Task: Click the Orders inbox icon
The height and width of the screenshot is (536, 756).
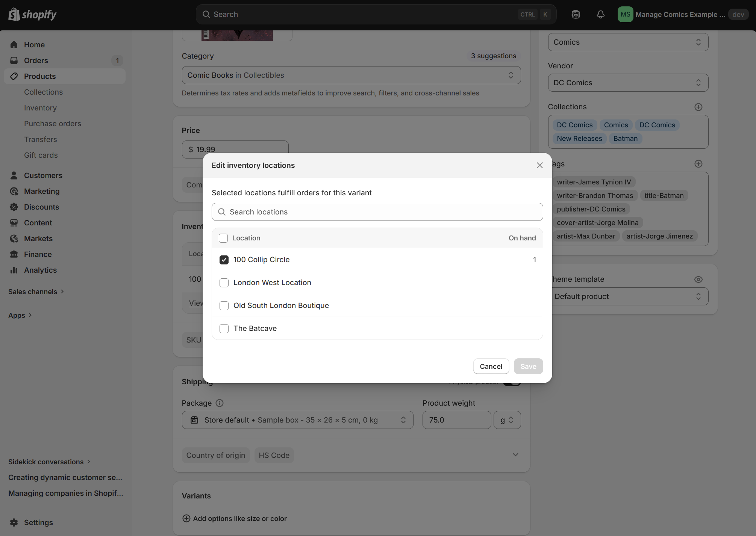Action: (14, 60)
